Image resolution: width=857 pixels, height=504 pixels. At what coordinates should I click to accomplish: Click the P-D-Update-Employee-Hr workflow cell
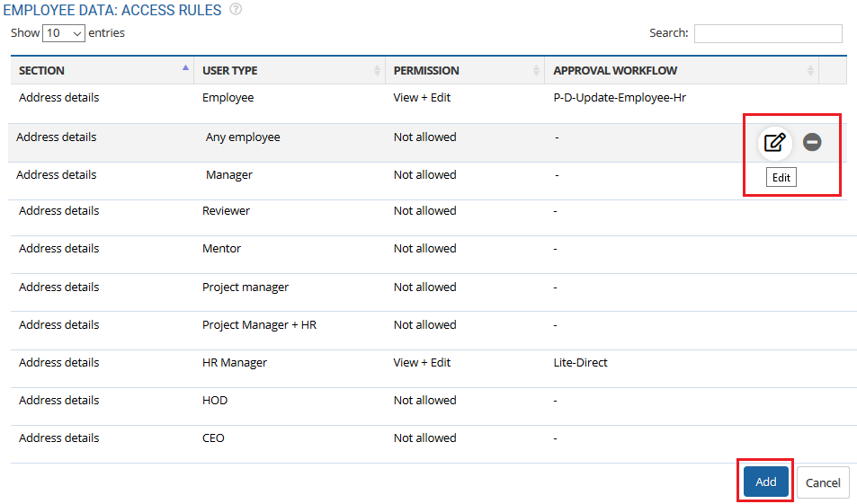(x=620, y=98)
